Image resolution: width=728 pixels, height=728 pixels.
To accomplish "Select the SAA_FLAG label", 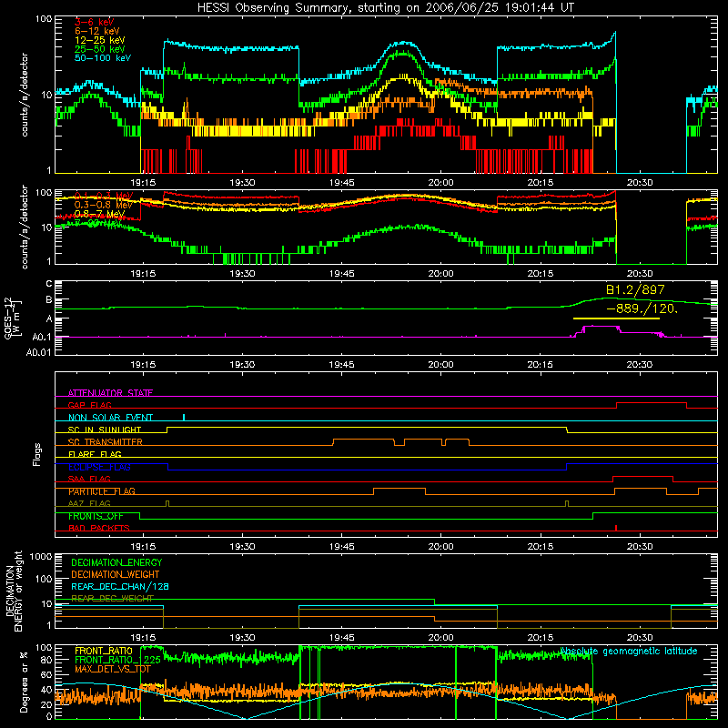I will (x=89, y=479).
